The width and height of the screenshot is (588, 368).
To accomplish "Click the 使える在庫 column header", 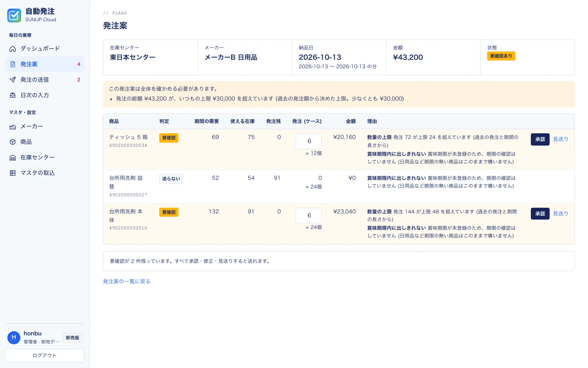I will tap(243, 121).
